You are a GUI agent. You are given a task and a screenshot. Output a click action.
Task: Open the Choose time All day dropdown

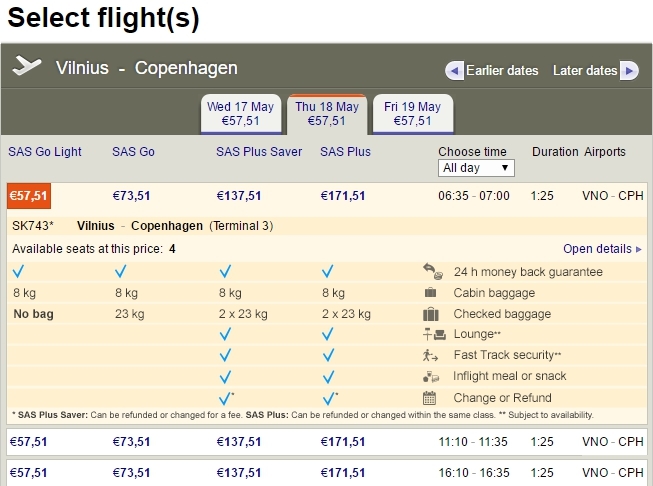(x=477, y=168)
